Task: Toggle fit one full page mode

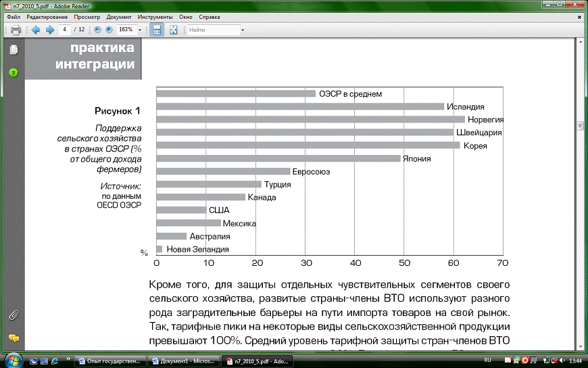Action: (x=174, y=30)
